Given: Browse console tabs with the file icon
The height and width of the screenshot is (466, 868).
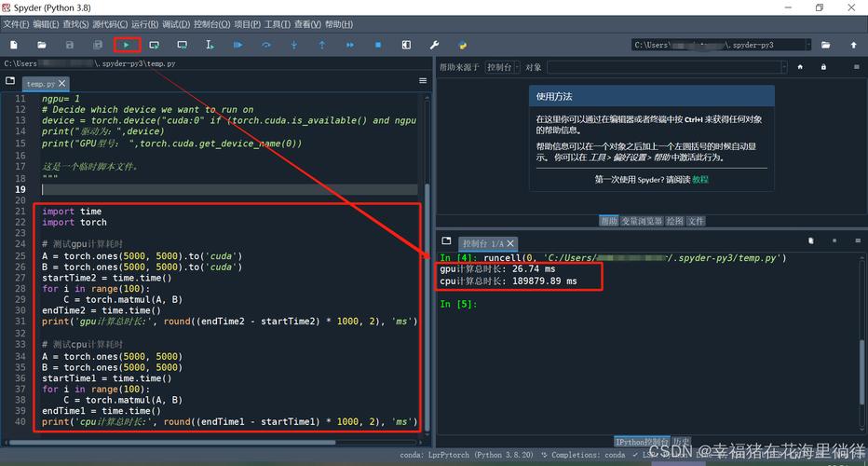Looking at the screenshot, I should (447, 241).
